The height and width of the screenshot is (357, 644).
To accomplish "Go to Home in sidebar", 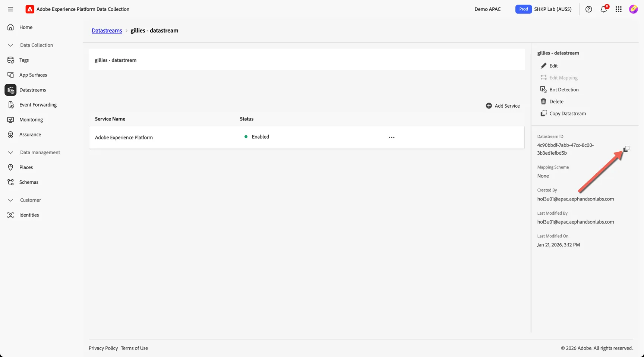I will pyautogui.click(x=26, y=27).
